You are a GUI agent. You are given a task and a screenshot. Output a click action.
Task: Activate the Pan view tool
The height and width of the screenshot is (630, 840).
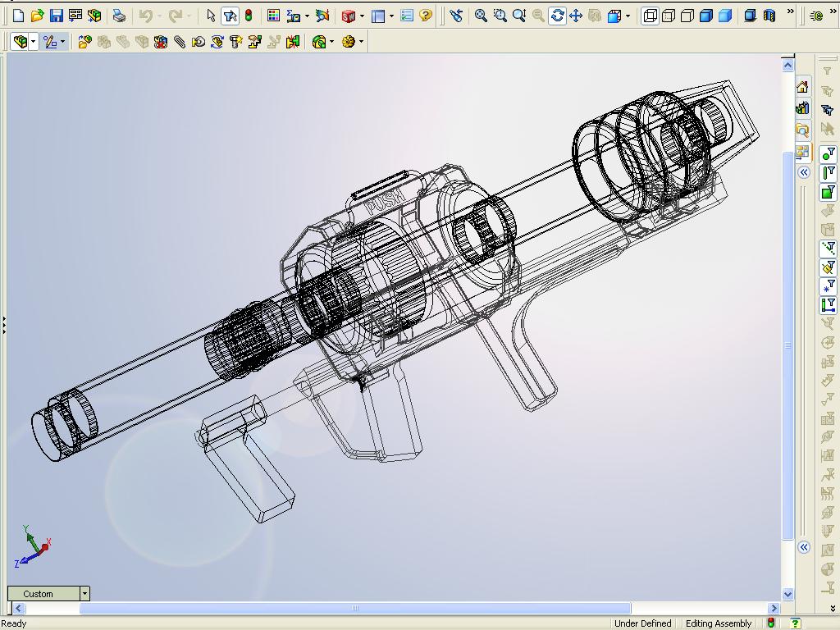[x=576, y=16]
